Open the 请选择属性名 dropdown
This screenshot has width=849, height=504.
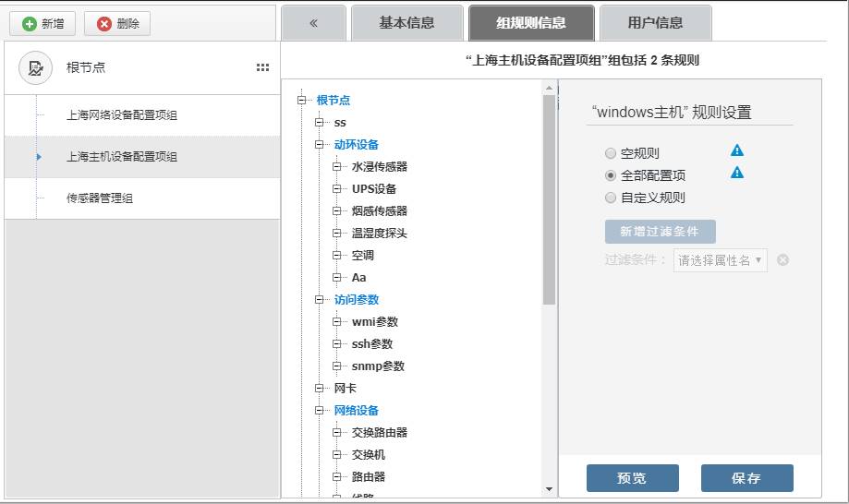(720, 260)
